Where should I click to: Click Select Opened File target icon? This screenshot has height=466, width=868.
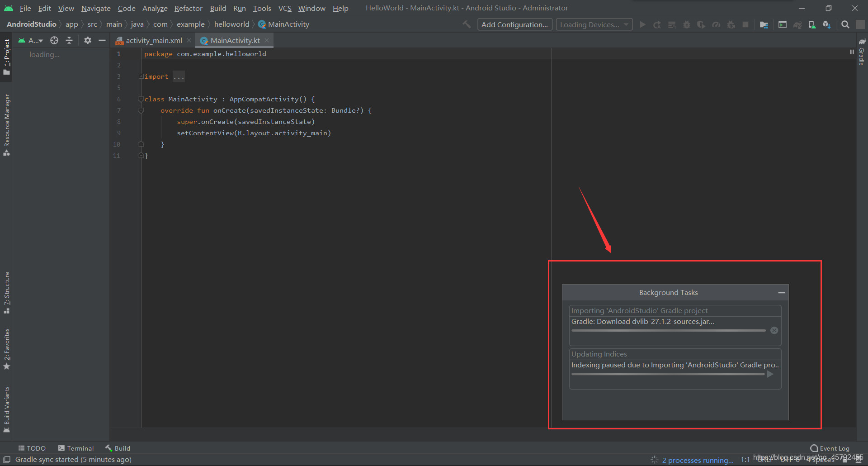tap(54, 40)
